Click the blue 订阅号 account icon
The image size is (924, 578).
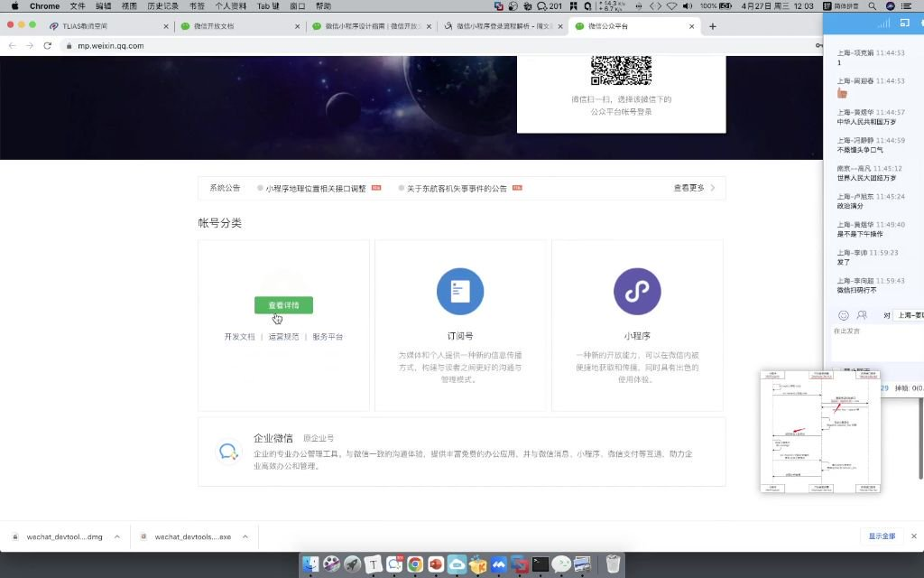click(x=460, y=292)
